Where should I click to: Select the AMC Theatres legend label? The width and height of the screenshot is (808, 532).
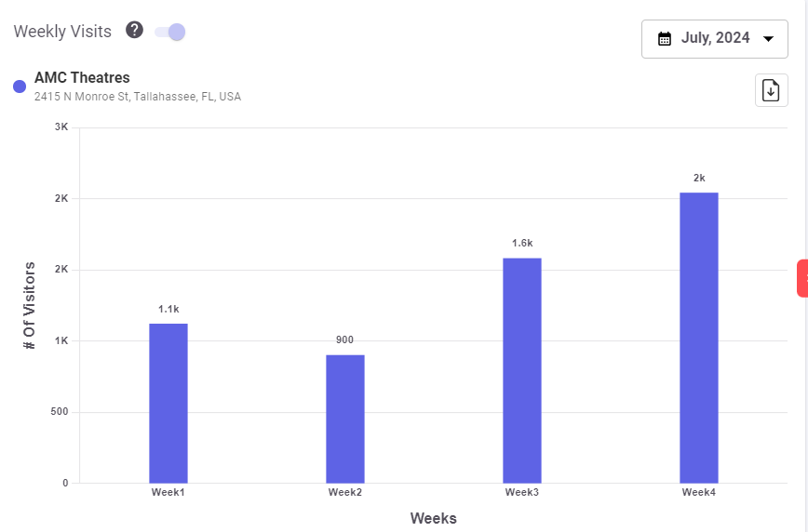(82, 78)
